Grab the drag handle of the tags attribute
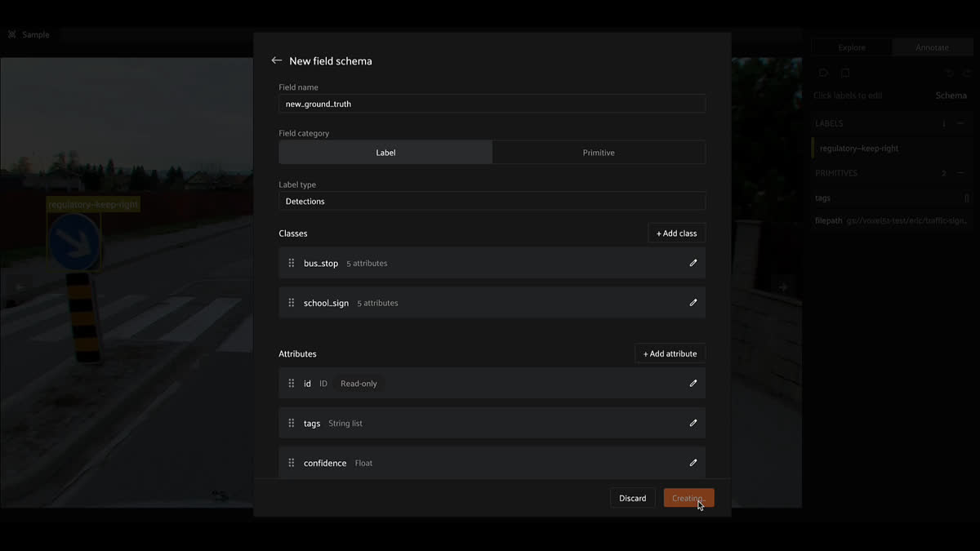The width and height of the screenshot is (980, 551). point(292,423)
